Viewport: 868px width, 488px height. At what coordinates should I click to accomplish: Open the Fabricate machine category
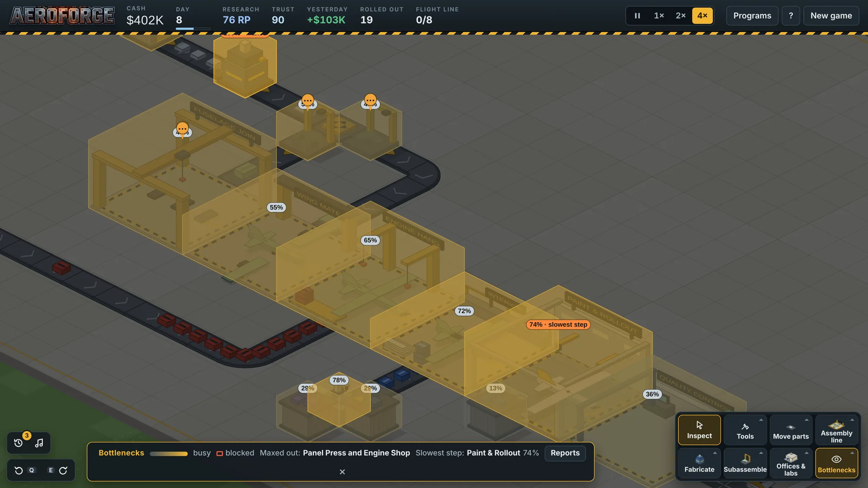699,463
